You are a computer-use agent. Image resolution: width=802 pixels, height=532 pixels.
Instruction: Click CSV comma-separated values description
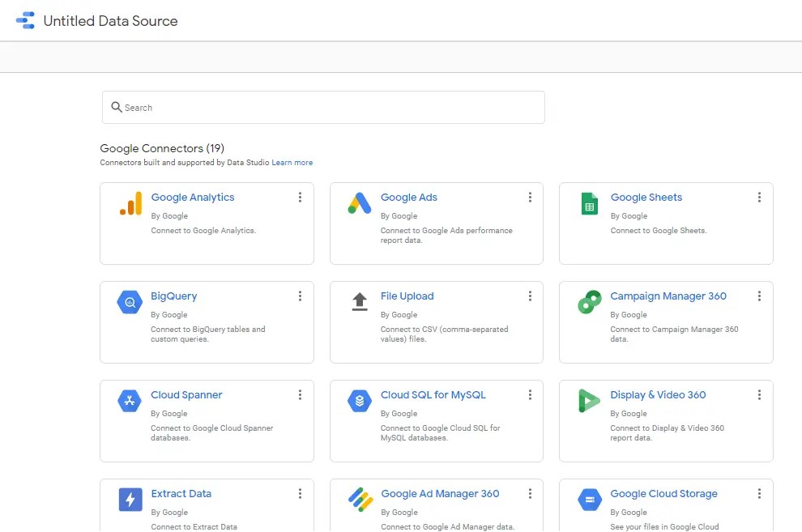pos(445,334)
